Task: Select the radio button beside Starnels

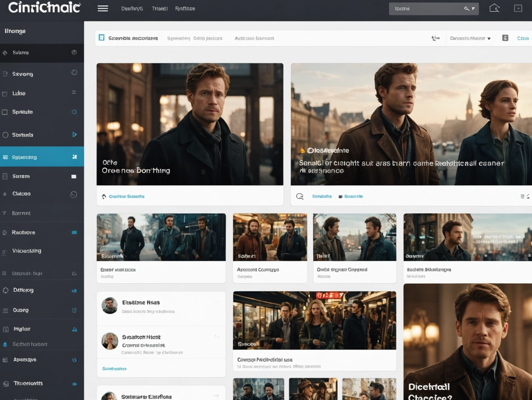Action: 6,135
